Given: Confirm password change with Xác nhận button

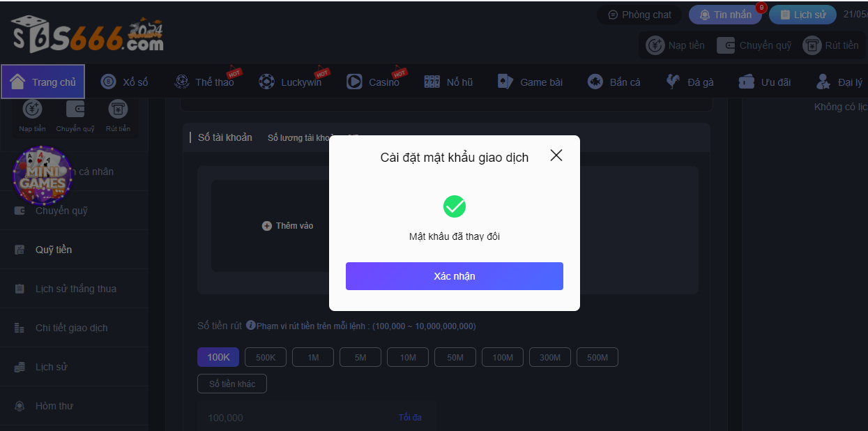Looking at the screenshot, I should coord(454,275).
